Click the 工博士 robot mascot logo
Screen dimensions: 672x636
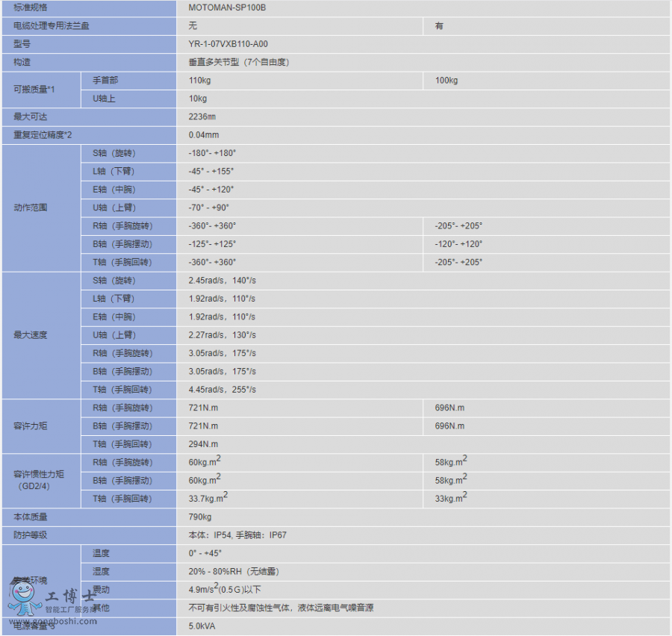pos(25,599)
